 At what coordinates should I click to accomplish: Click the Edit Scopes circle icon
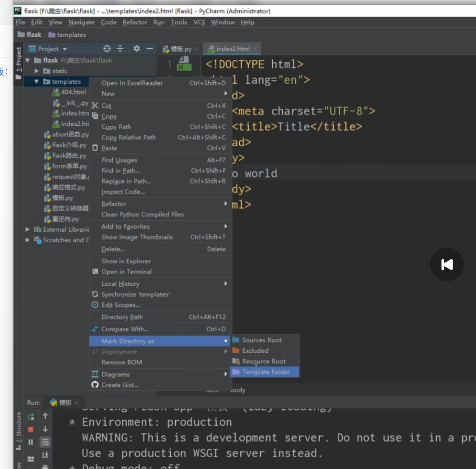[95, 305]
